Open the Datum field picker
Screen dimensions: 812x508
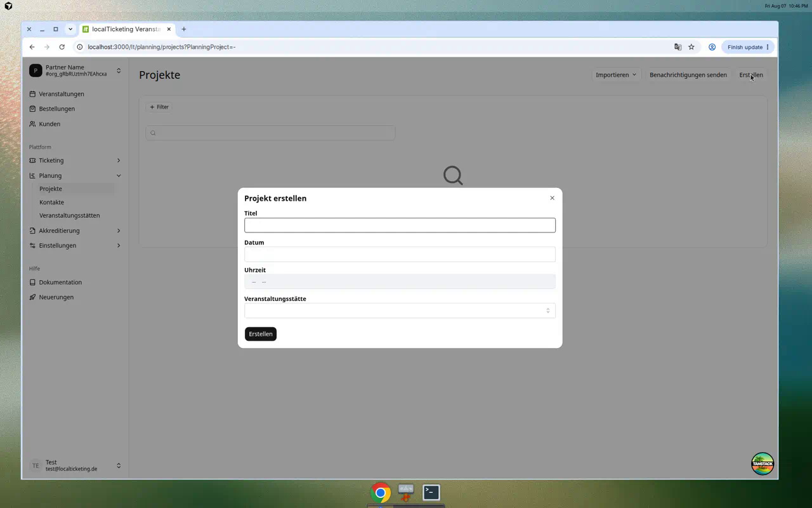click(400, 254)
